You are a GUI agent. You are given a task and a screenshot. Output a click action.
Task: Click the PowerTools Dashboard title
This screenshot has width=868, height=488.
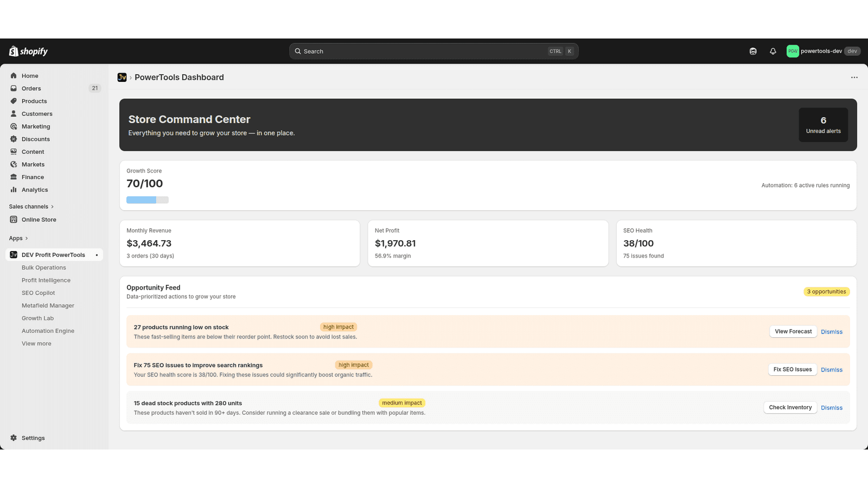(x=179, y=78)
